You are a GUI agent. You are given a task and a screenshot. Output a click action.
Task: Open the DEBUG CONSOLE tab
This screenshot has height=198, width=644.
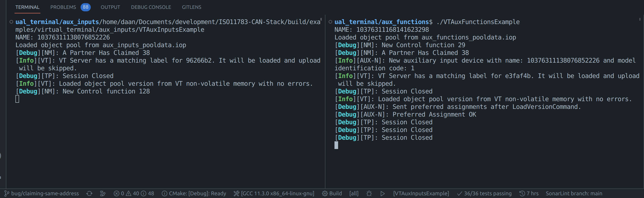[151, 7]
